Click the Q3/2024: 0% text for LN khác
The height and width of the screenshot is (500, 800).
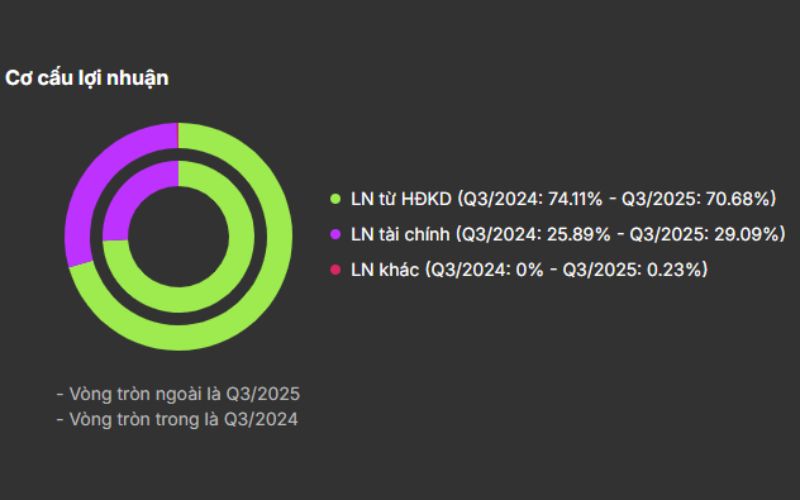[x=483, y=269]
